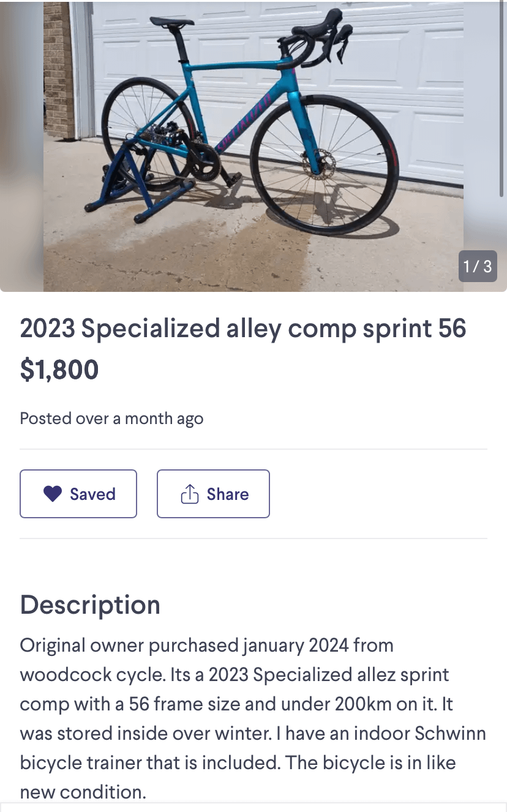This screenshot has height=812, width=507.
Task: Click the blurred right edge of the photo
Action: [x=485, y=146]
